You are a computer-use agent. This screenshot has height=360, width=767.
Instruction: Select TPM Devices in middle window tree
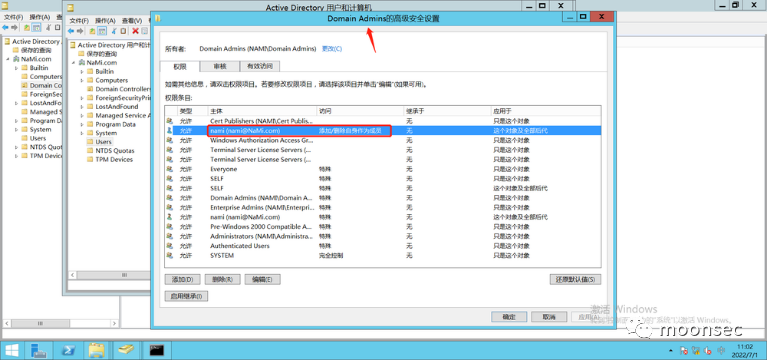point(114,159)
